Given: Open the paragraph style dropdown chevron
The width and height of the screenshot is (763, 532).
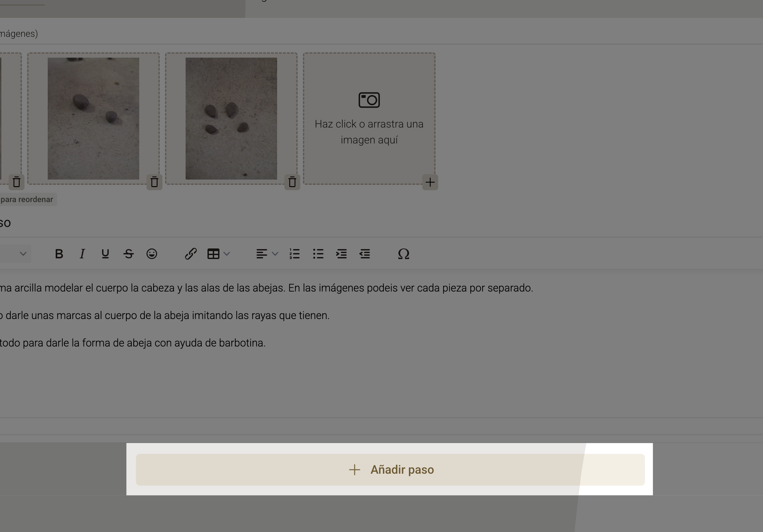Looking at the screenshot, I should [23, 254].
